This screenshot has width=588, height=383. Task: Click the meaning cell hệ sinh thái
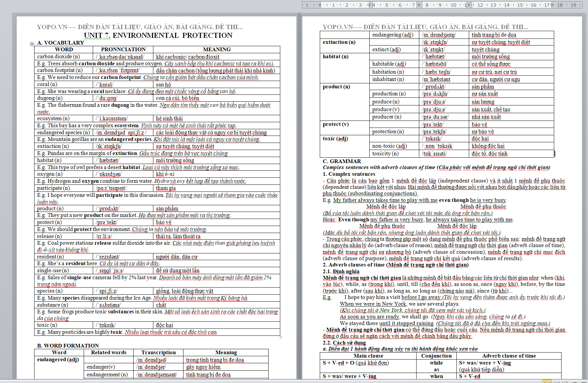(x=217, y=119)
